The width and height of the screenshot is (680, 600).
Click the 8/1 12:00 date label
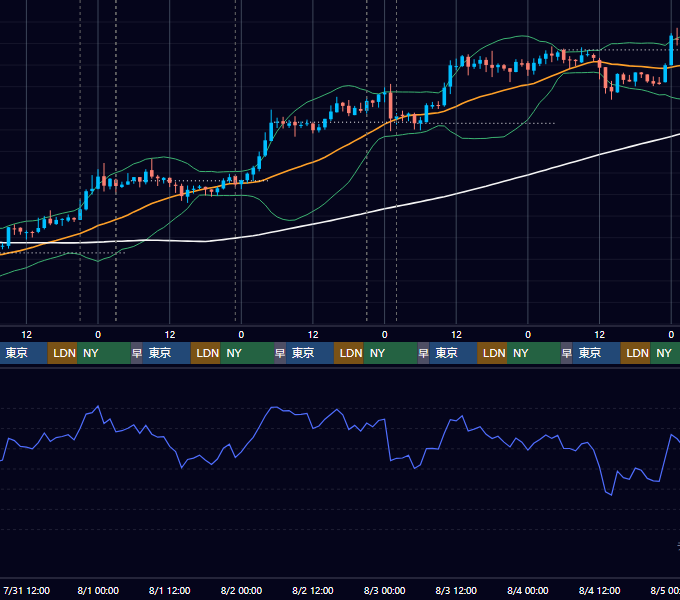170,590
